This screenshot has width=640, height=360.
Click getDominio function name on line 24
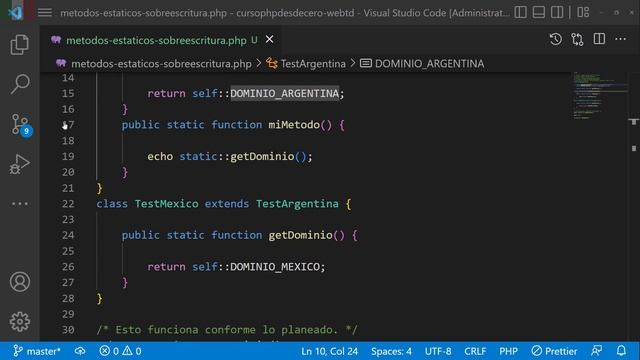tap(300, 235)
